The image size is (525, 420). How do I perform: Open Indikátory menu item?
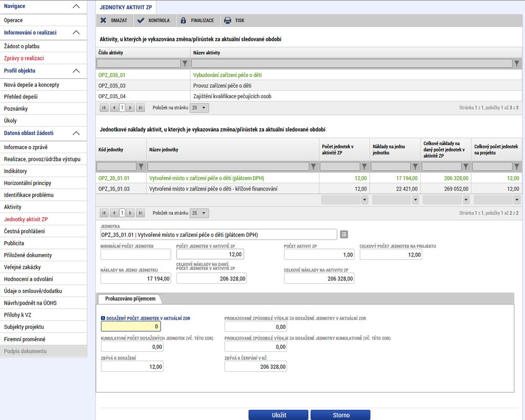click(x=43, y=171)
